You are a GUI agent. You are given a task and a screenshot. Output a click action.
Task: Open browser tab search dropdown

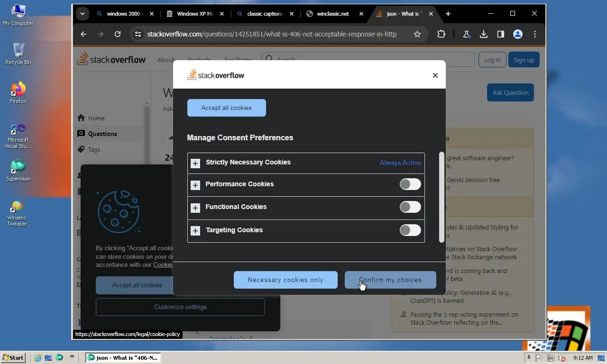point(83,14)
